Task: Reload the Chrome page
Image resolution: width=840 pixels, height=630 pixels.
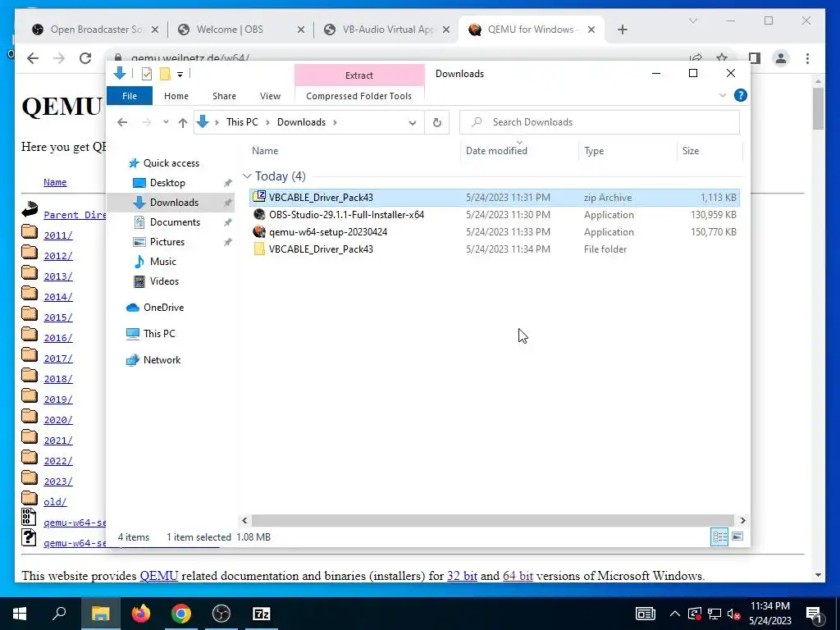Action: tap(85, 58)
